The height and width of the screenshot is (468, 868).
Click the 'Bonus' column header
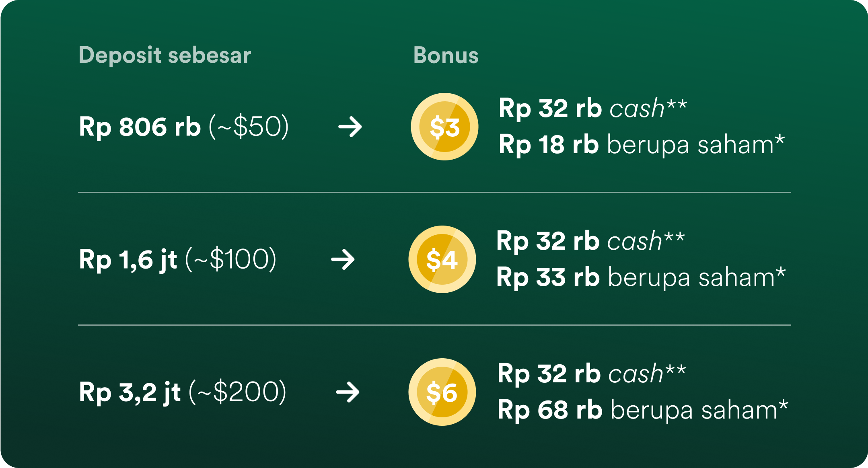click(446, 55)
